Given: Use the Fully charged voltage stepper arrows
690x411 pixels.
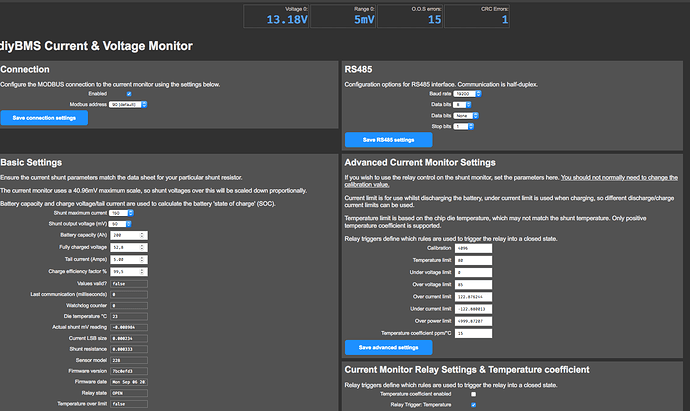Looking at the screenshot, I should (142, 247).
